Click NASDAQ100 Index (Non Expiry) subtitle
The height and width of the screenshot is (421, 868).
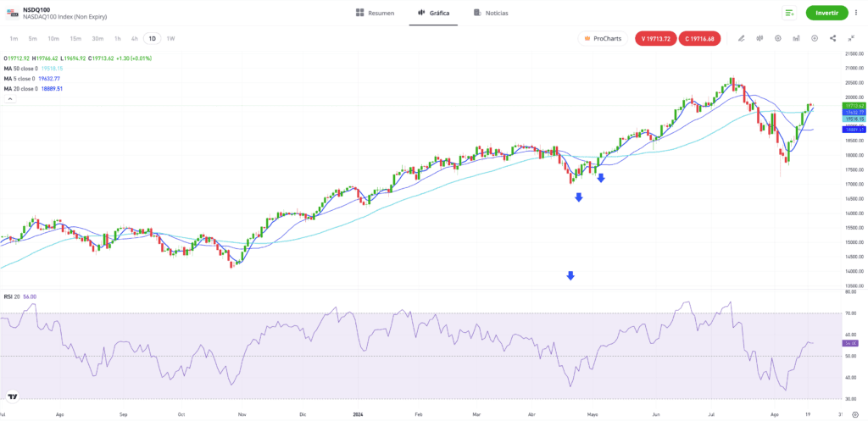(x=64, y=17)
